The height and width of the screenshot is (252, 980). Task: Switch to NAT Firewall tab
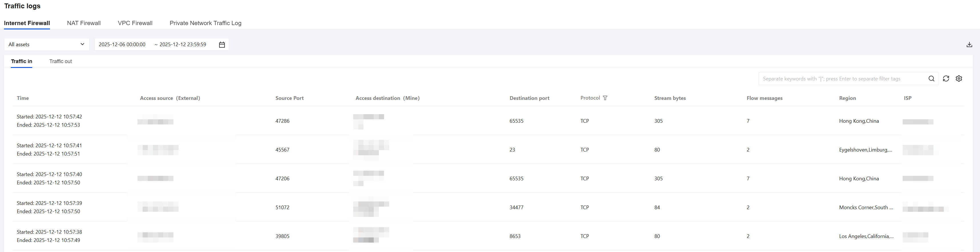click(84, 23)
